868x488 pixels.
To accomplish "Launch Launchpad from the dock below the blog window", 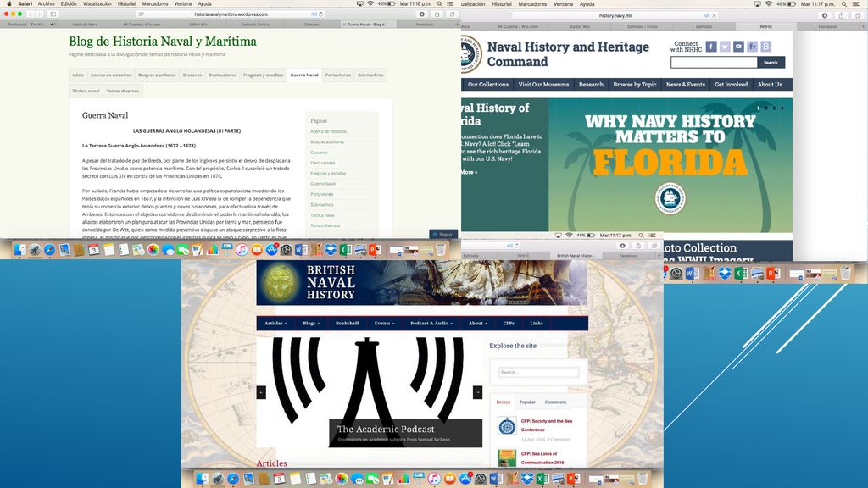I will [x=35, y=250].
